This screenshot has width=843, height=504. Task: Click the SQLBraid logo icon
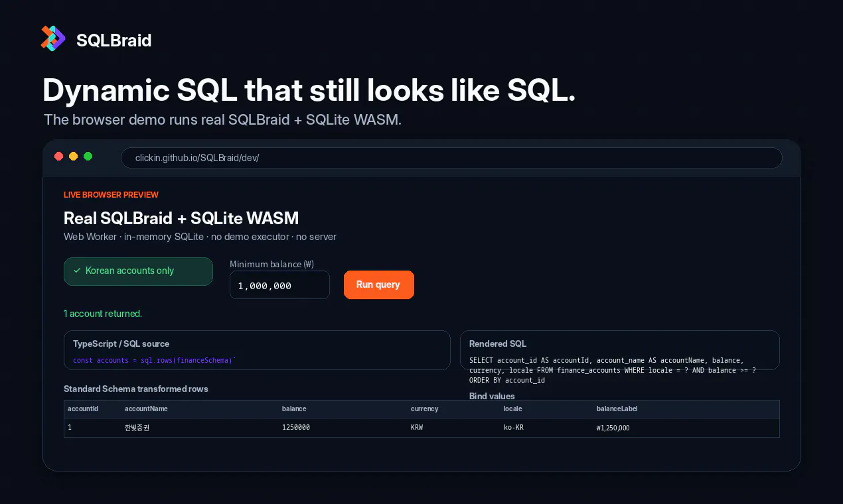pos(53,38)
